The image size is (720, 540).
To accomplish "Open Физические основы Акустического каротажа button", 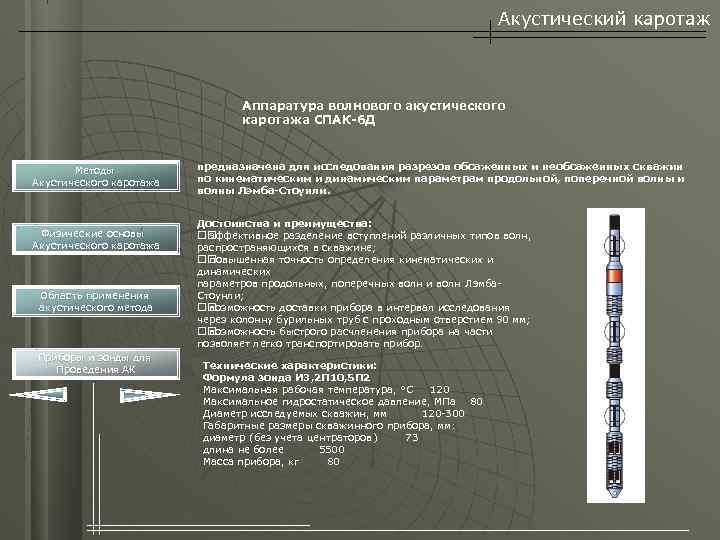I will [96, 239].
